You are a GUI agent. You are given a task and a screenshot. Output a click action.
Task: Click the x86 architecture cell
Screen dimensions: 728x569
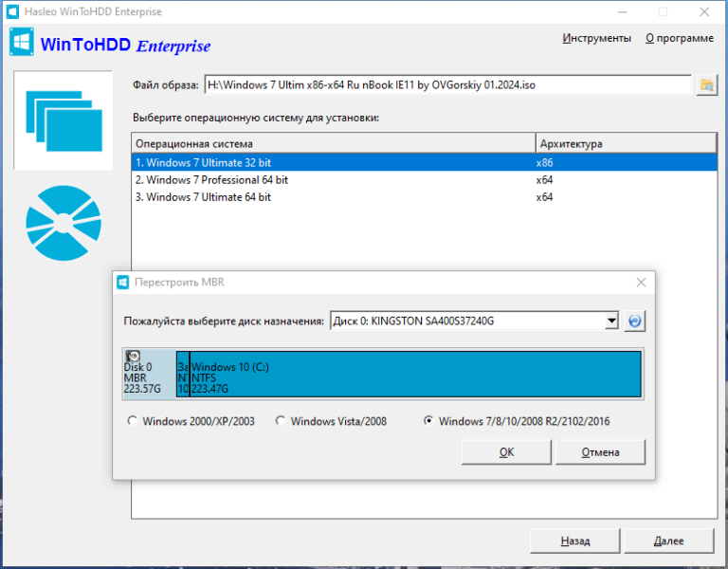click(545, 163)
